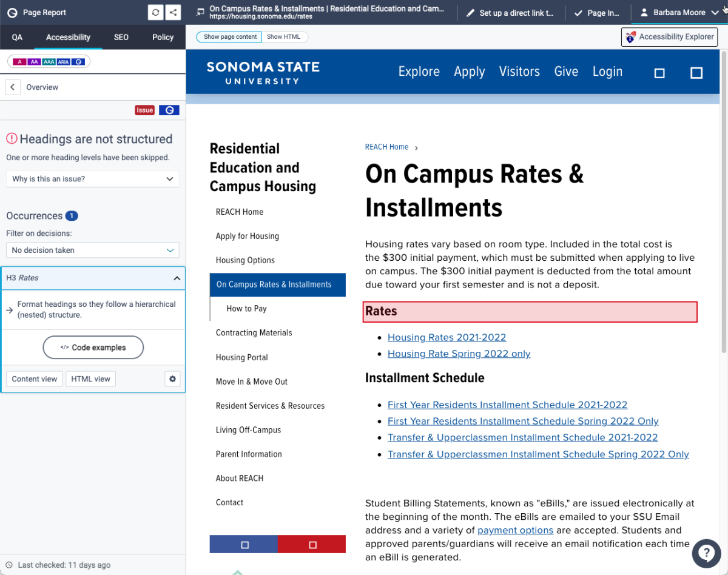Image resolution: width=728 pixels, height=575 pixels.
Task: Click the Content view button
Action: click(35, 379)
